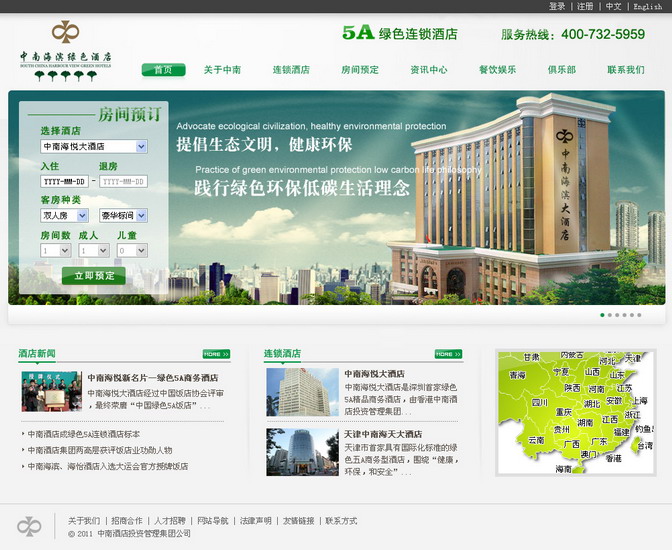The image size is (672, 550).
Task: Go to 关于中南 menu item
Action: 222,70
